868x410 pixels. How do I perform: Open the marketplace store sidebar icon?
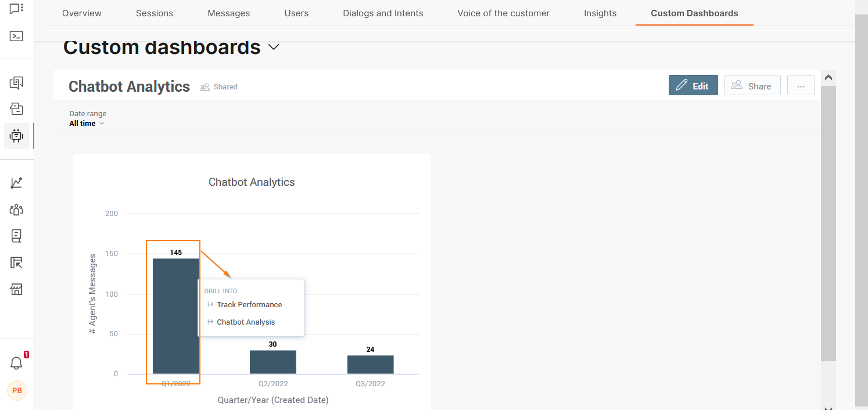coord(16,289)
